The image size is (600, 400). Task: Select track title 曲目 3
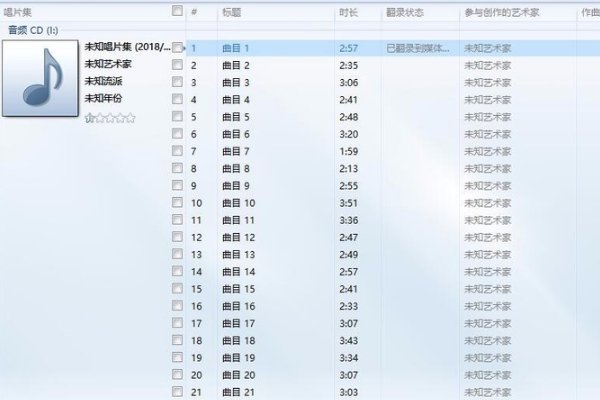click(x=236, y=83)
